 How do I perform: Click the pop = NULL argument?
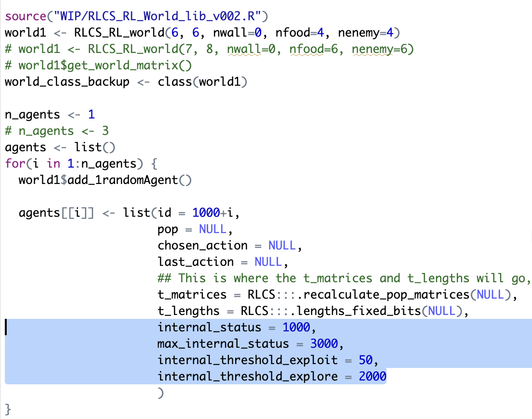(188, 229)
